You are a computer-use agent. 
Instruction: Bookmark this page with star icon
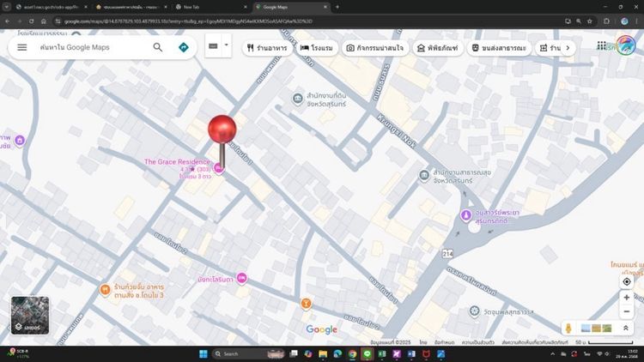pyautogui.click(x=589, y=21)
